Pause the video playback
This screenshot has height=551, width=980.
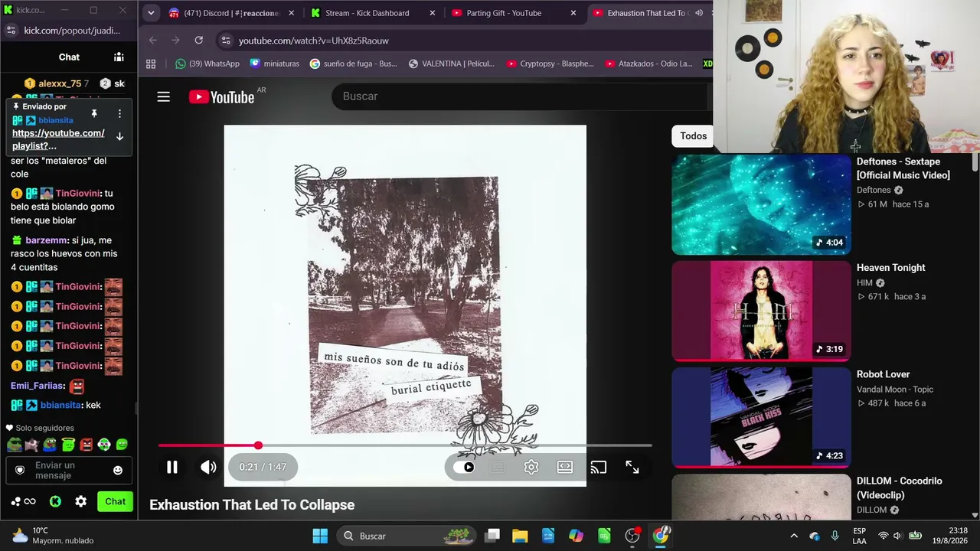tap(172, 467)
